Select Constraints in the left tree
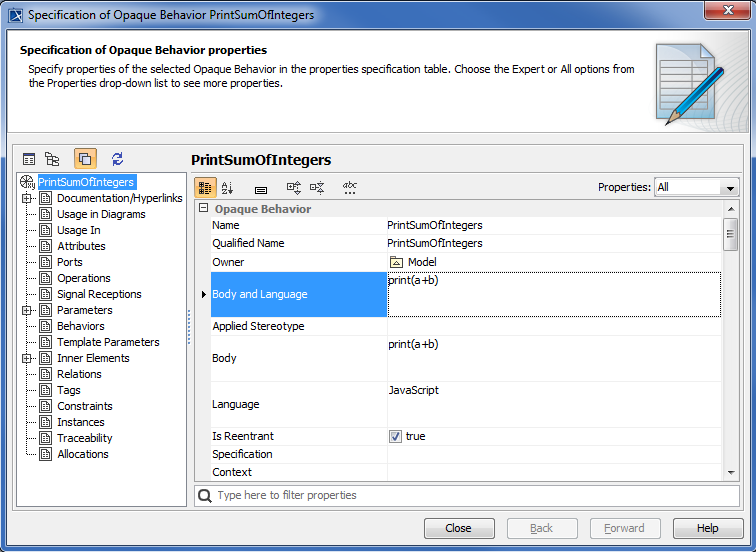 [x=84, y=406]
